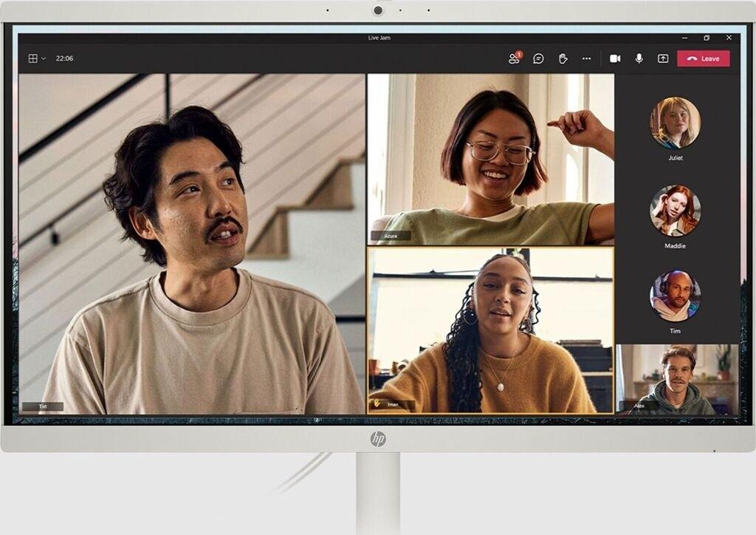Select Maddie's participant avatar
756x535 pixels.
[675, 211]
